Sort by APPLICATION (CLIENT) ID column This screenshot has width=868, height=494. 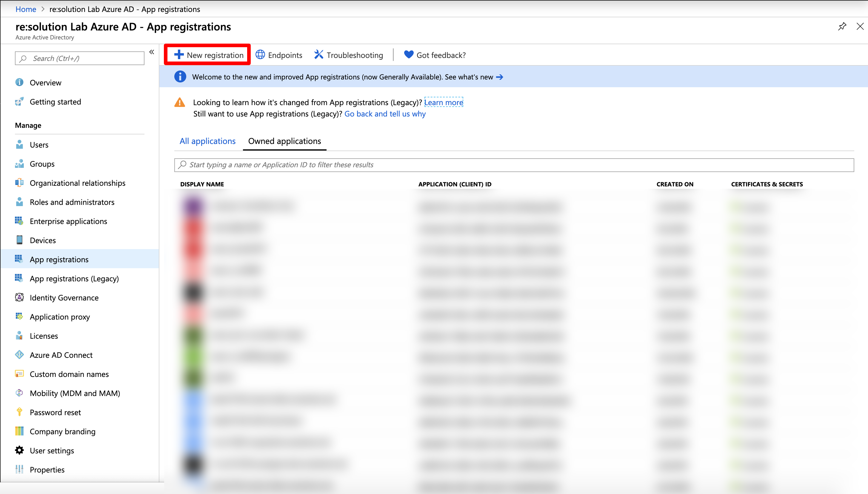tap(455, 184)
